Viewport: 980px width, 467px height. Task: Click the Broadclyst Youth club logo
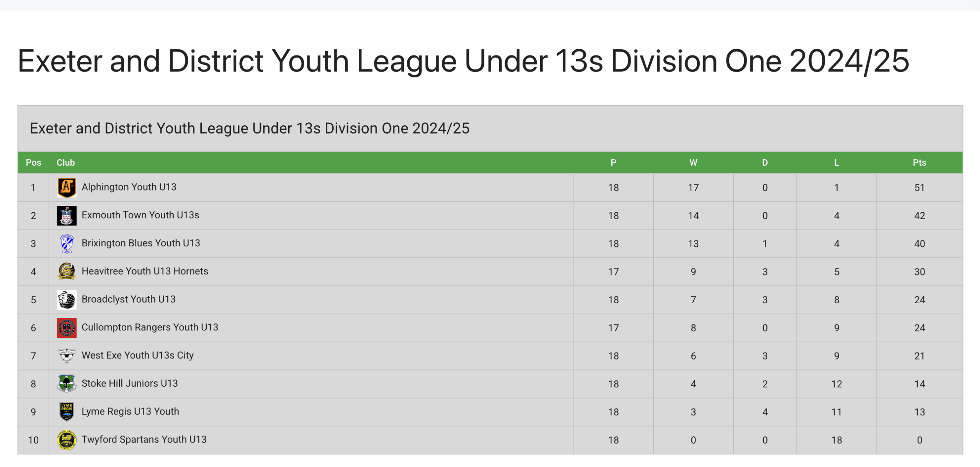point(66,300)
